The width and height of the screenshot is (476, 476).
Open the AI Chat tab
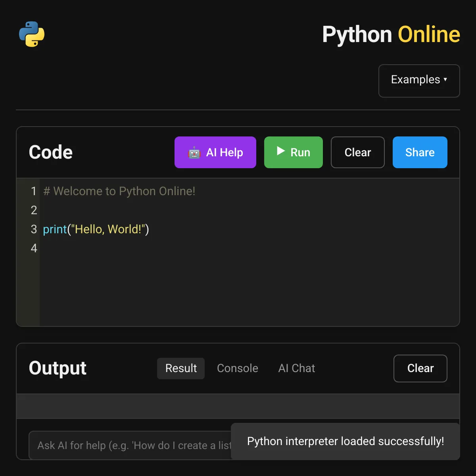point(296,368)
